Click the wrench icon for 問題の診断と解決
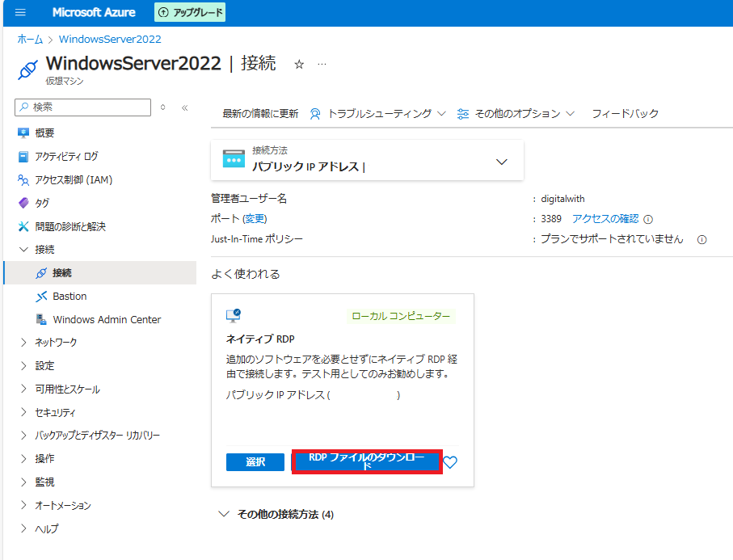The height and width of the screenshot is (560, 733). (23, 227)
